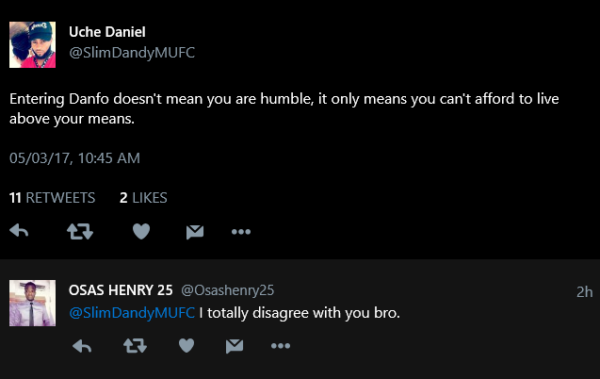Retweet OSAS HENRY 25's reply
600x379 pixels.
[135, 346]
